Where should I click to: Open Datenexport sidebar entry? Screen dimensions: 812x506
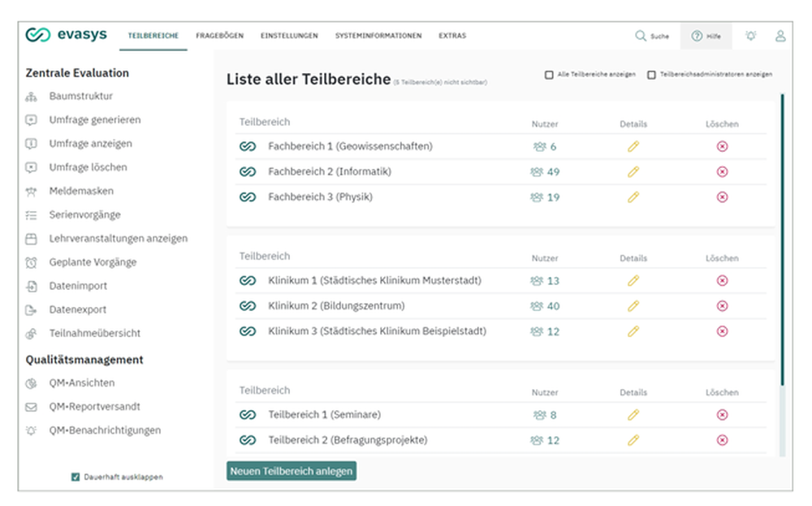[78, 309]
